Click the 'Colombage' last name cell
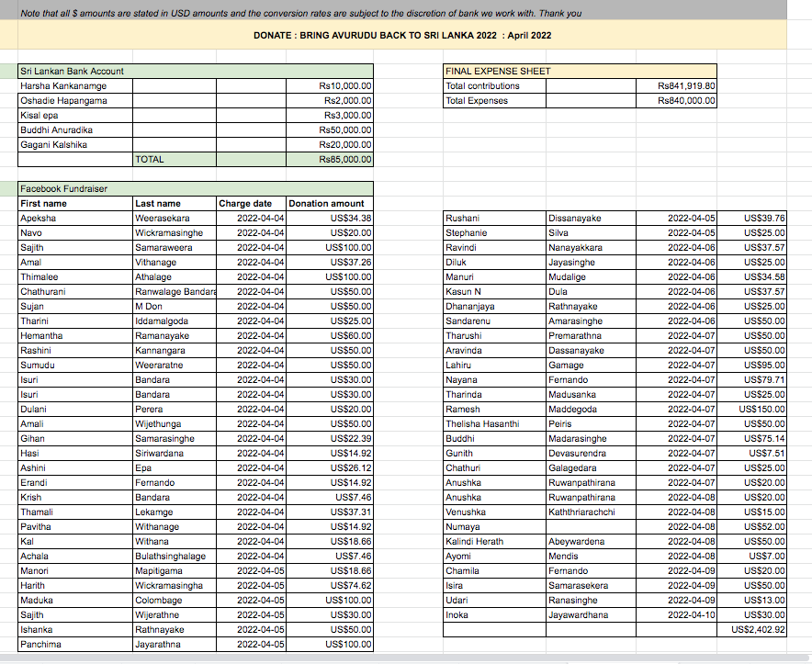Image resolution: width=812 pixels, height=664 pixels. click(x=175, y=600)
